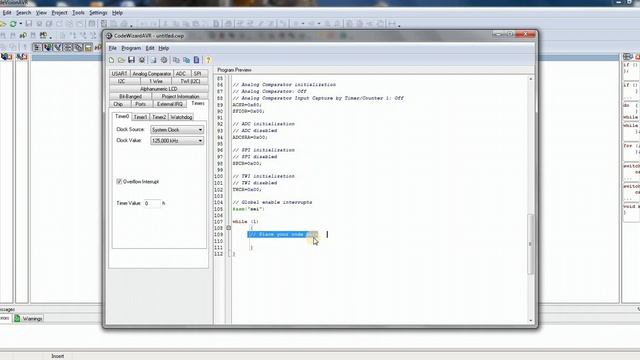Select the Timer2 sub-tab

[159, 117]
